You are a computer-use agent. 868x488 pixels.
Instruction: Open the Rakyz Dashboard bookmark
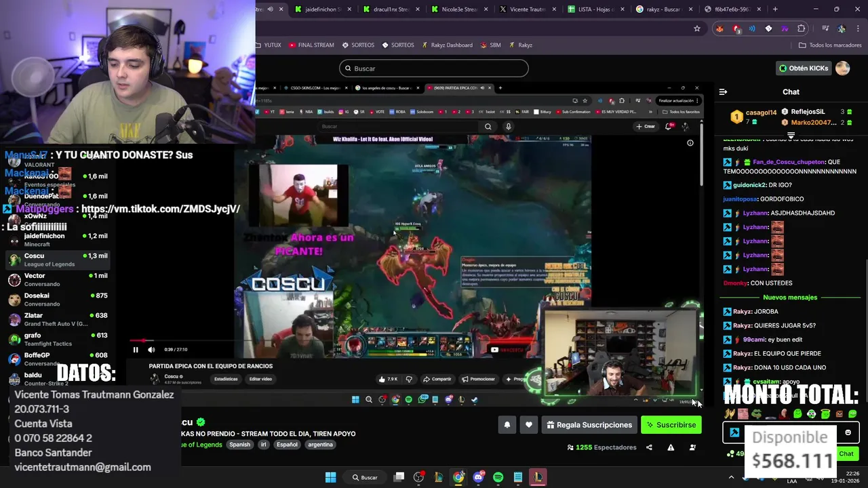(447, 45)
